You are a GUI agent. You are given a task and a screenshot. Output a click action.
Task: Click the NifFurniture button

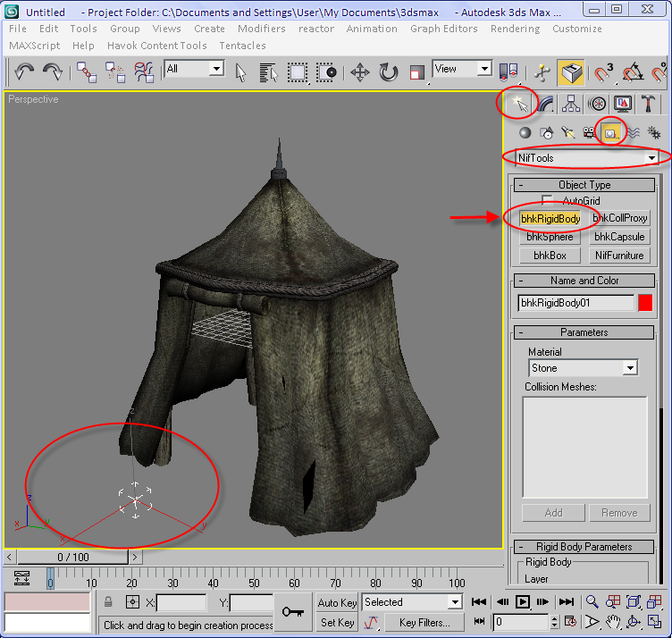pos(619,256)
